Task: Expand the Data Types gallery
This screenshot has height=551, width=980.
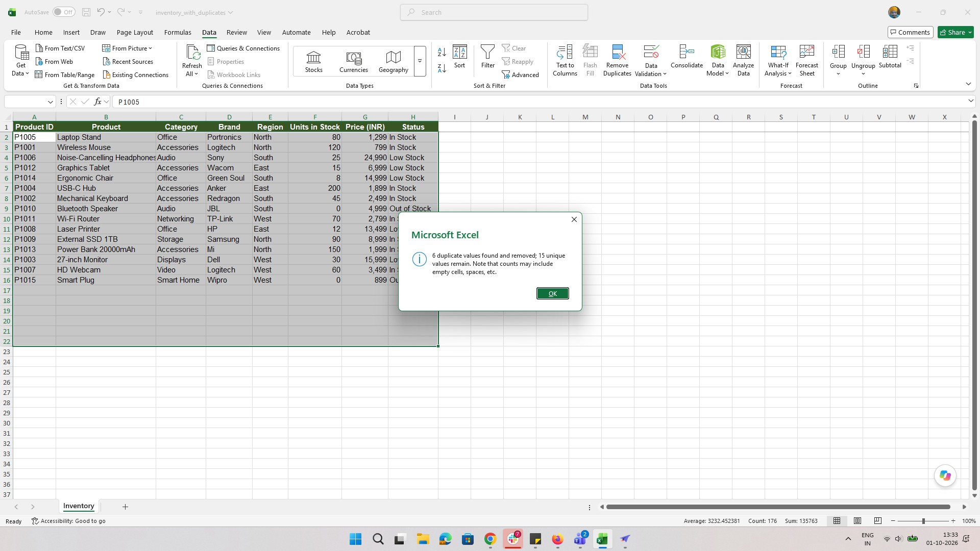Action: click(420, 61)
